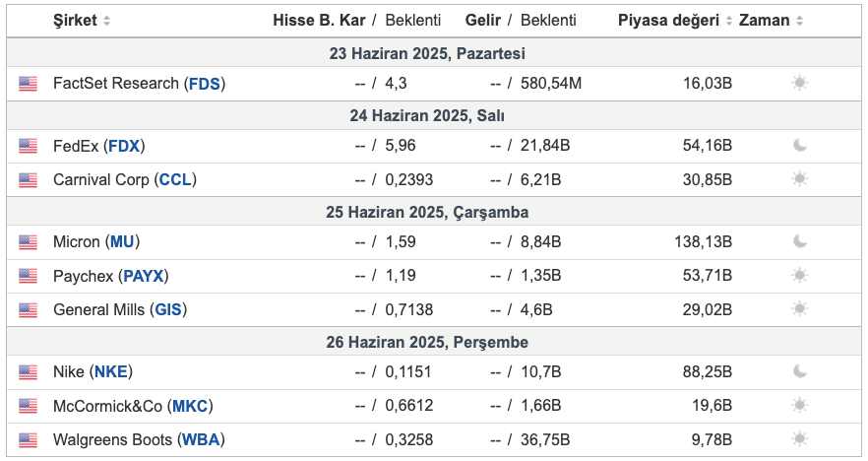Open the FDS ticker link
The height and width of the screenshot is (461, 868).
[x=205, y=84]
